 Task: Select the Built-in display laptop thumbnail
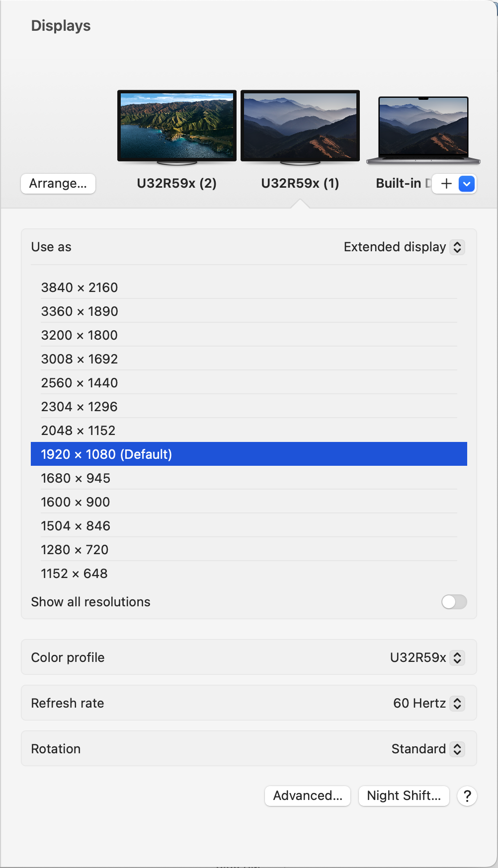tap(423, 127)
